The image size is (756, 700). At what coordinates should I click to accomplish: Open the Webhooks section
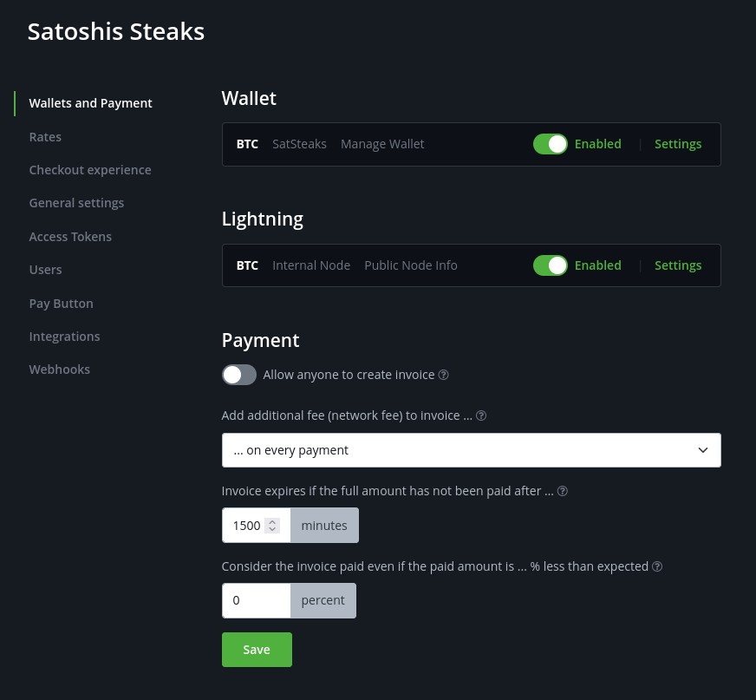(x=59, y=370)
